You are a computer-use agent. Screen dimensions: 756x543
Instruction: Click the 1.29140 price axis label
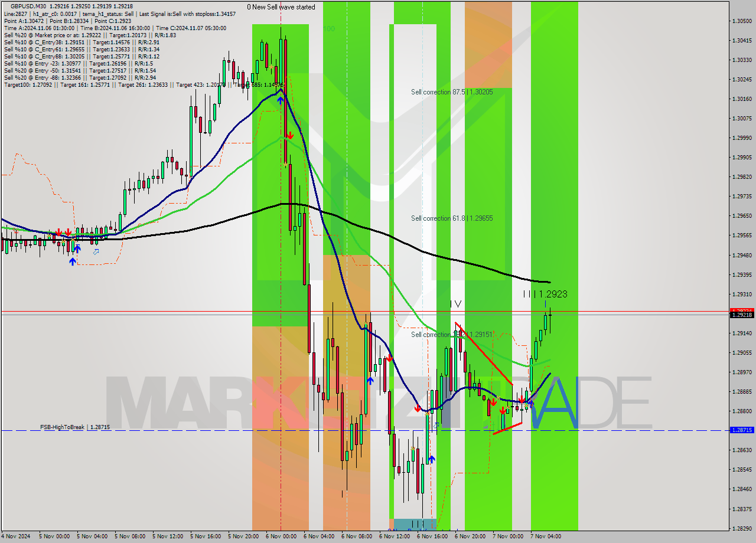tap(742, 333)
